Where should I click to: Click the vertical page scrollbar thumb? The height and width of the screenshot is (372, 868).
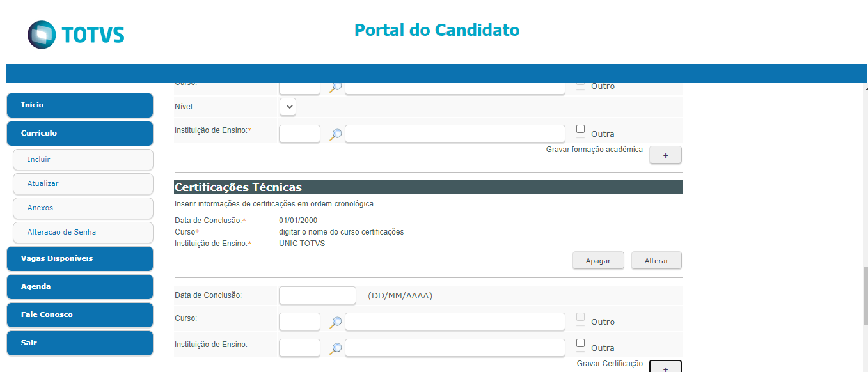tap(865, 297)
